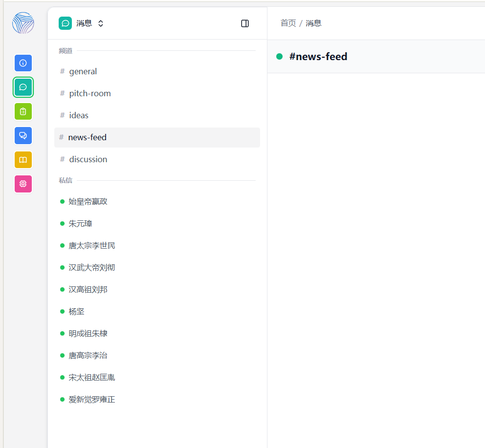This screenshot has width=485, height=448.
Task: Open the green clipboard tasks icon
Action: point(23,111)
